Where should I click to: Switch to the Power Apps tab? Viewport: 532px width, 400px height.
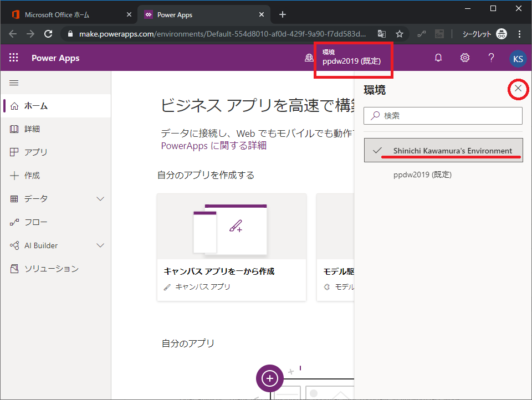point(204,14)
